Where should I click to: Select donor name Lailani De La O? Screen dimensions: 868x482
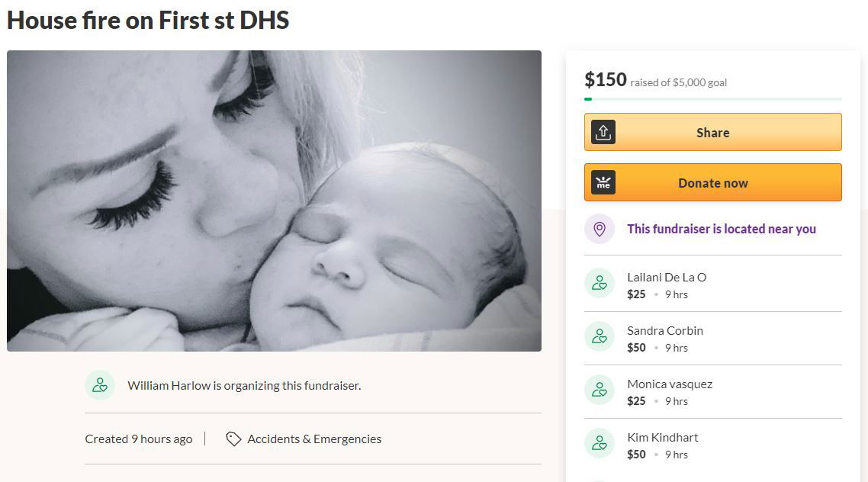point(667,277)
